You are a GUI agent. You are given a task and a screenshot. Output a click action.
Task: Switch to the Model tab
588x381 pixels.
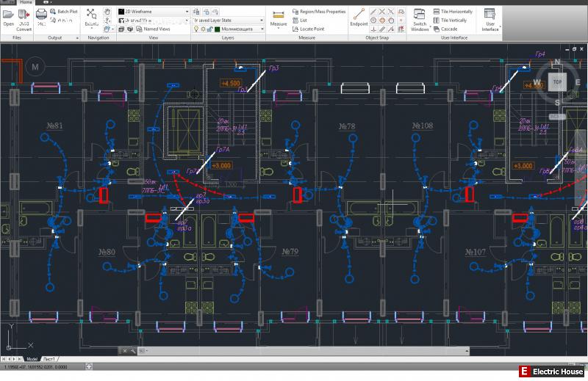31,358
